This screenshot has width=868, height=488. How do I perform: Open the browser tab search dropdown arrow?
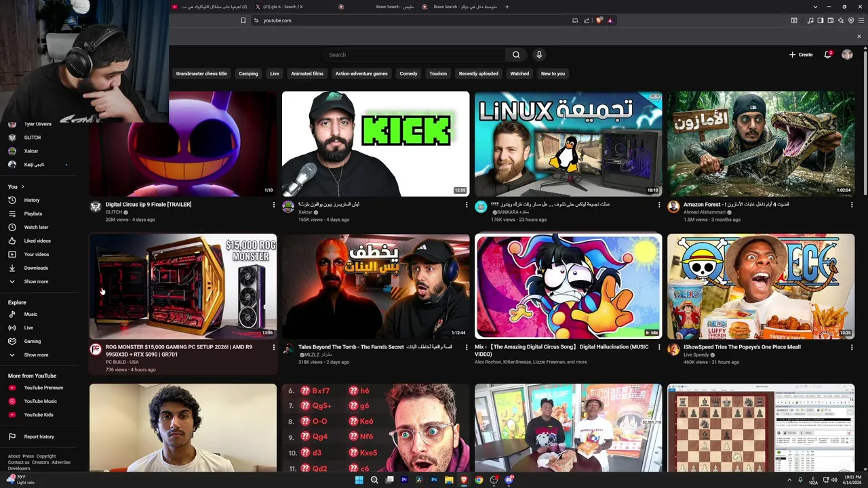[815, 7]
